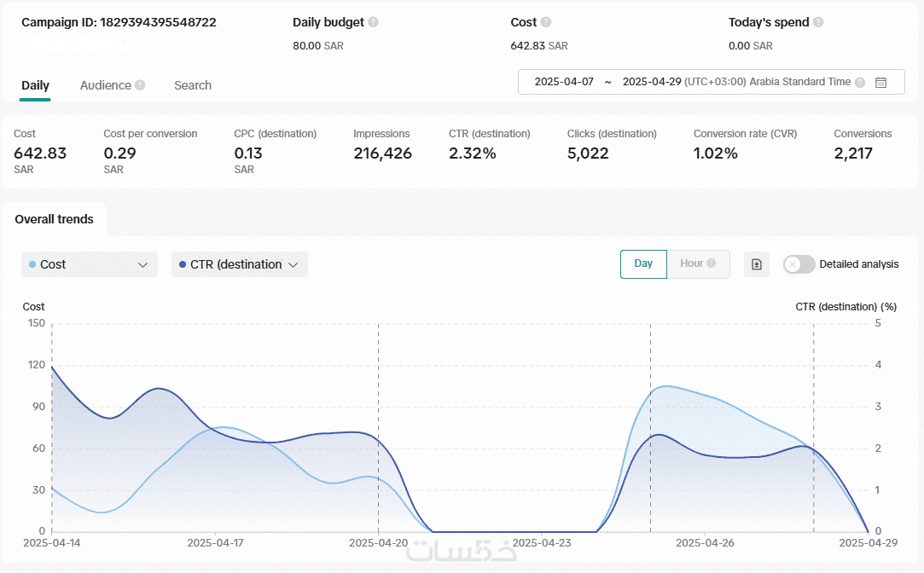This screenshot has height=573, width=924.
Task: Switch chart granularity to Hour
Action: coord(692,263)
